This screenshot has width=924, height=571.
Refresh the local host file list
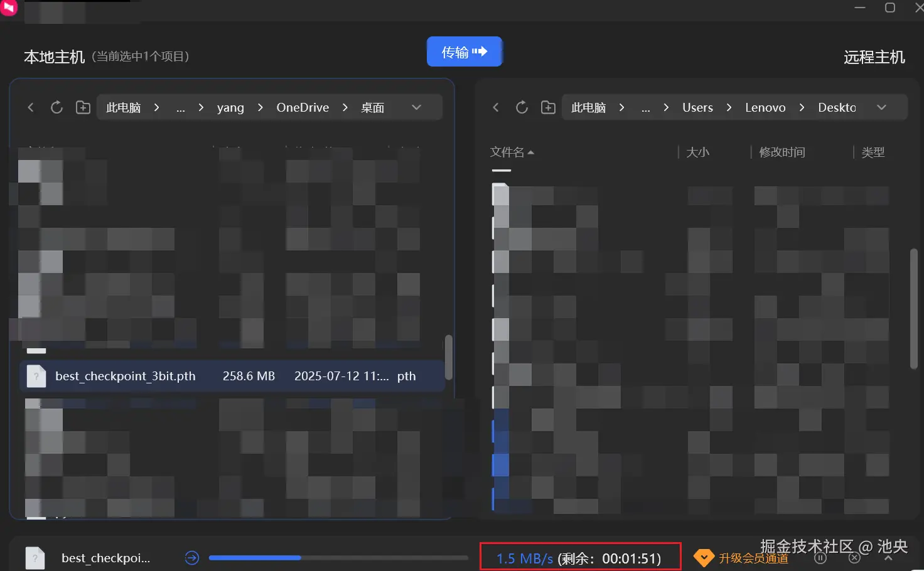pyautogui.click(x=56, y=107)
